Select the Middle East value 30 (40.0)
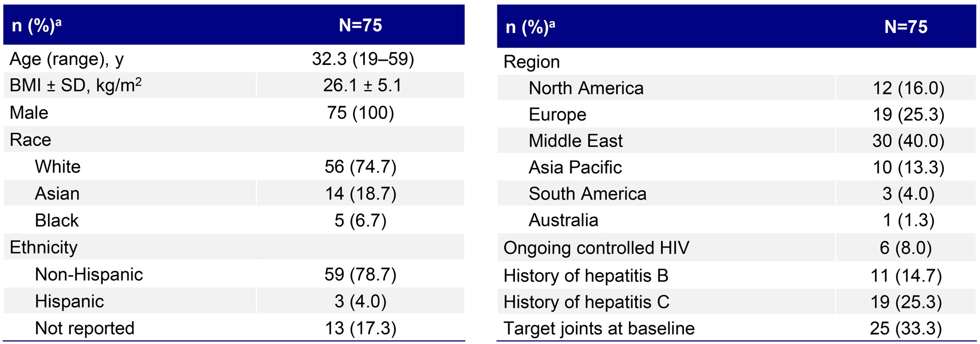 click(908, 141)
